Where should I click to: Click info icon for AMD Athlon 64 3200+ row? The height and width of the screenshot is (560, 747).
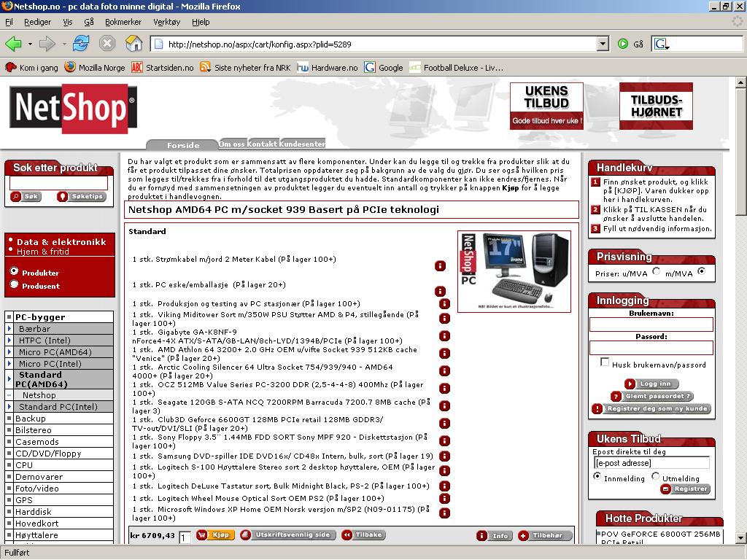[x=444, y=354]
